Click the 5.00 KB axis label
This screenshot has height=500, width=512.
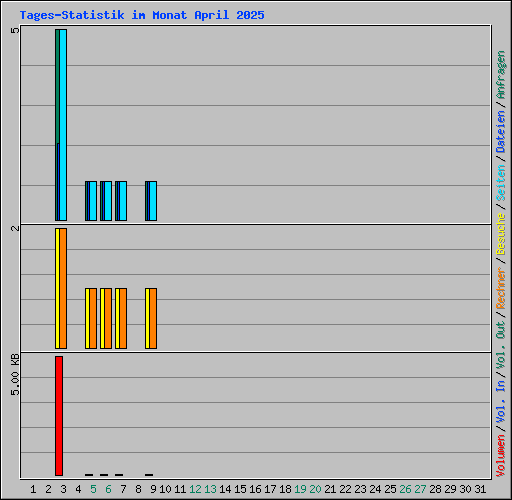15,375
